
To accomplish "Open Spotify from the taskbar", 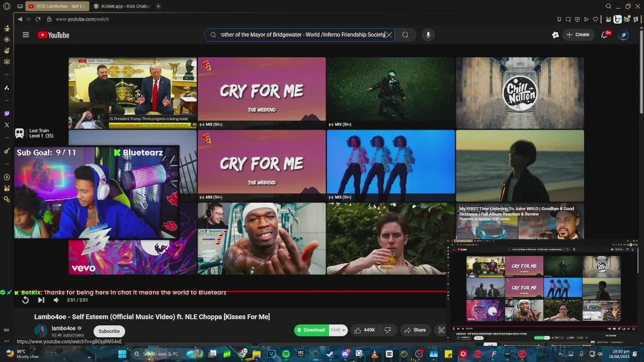I will pyautogui.click(x=286, y=354).
